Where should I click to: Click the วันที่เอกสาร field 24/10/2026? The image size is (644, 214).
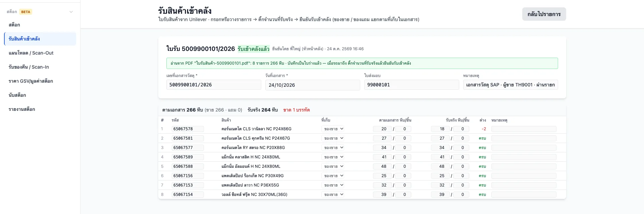313,85
